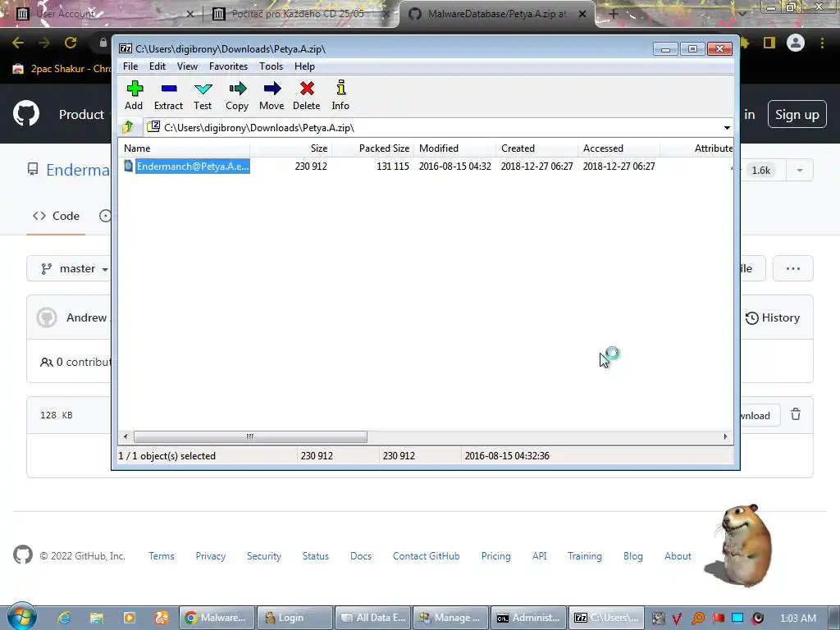This screenshot has width=840, height=630.
Task: Sort by the Size column header
Action: 291,148
